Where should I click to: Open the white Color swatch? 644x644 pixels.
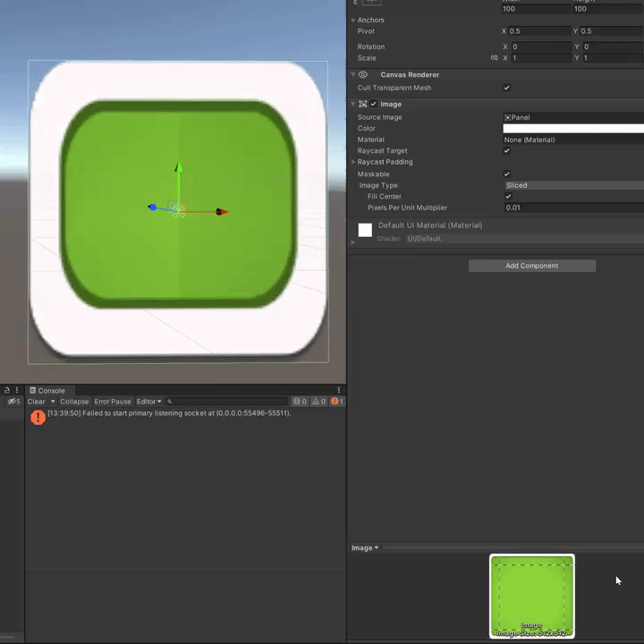[573, 129]
